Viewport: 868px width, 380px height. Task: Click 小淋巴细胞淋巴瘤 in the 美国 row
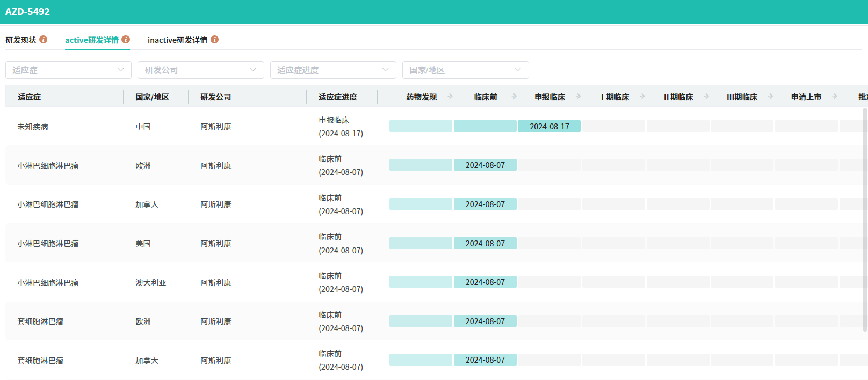click(48, 244)
